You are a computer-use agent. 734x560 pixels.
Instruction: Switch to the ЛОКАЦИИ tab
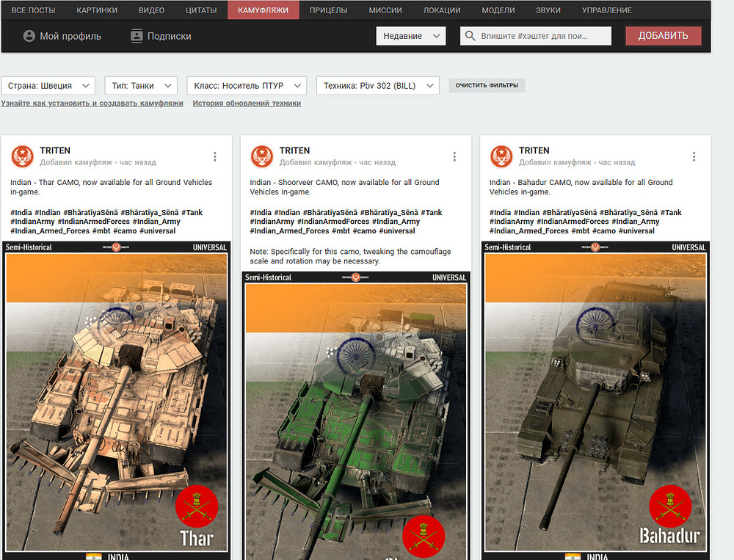coord(442,10)
